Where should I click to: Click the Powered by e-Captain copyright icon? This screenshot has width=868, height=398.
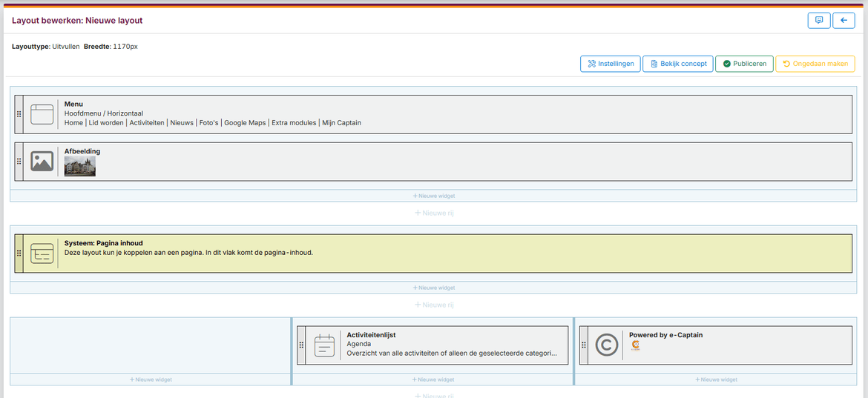point(606,345)
